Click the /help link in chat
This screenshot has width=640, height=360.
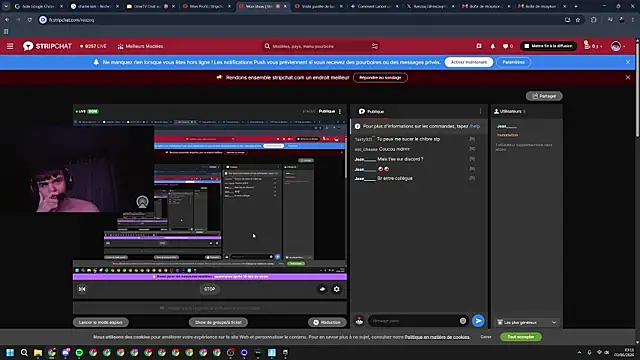click(475, 126)
